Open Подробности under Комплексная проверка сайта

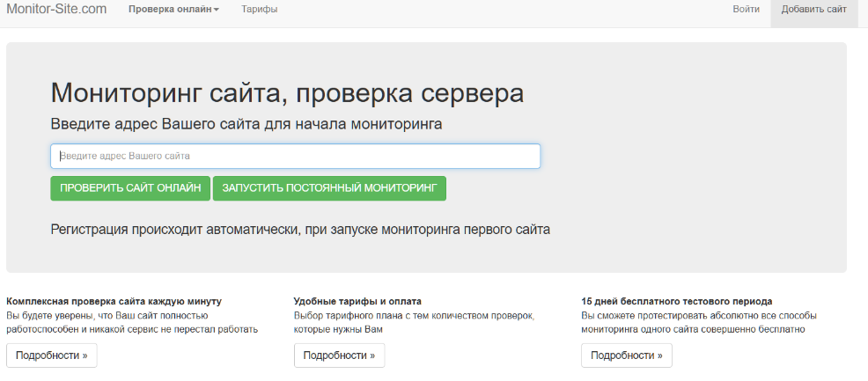[x=52, y=355]
